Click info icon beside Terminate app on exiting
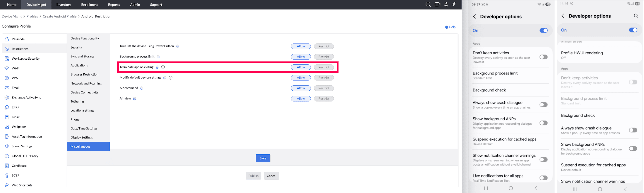 coord(163,67)
